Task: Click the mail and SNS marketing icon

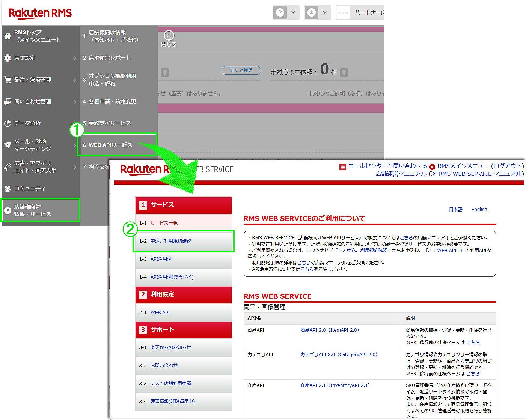Action: 8,145
